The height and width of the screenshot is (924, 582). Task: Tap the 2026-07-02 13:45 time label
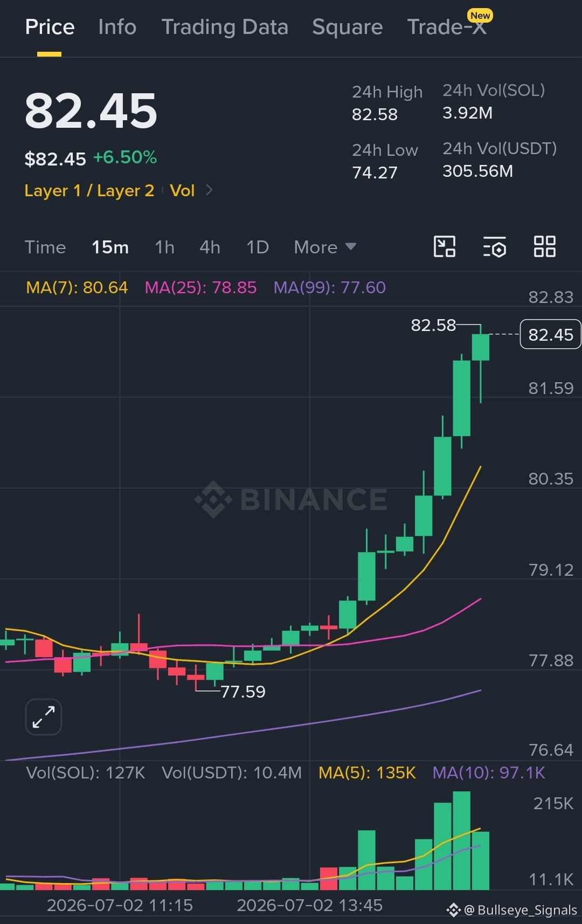click(x=310, y=905)
